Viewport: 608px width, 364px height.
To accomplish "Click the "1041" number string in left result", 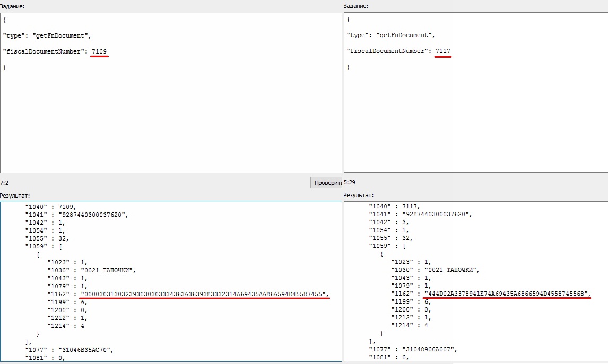I will (x=90, y=214).
